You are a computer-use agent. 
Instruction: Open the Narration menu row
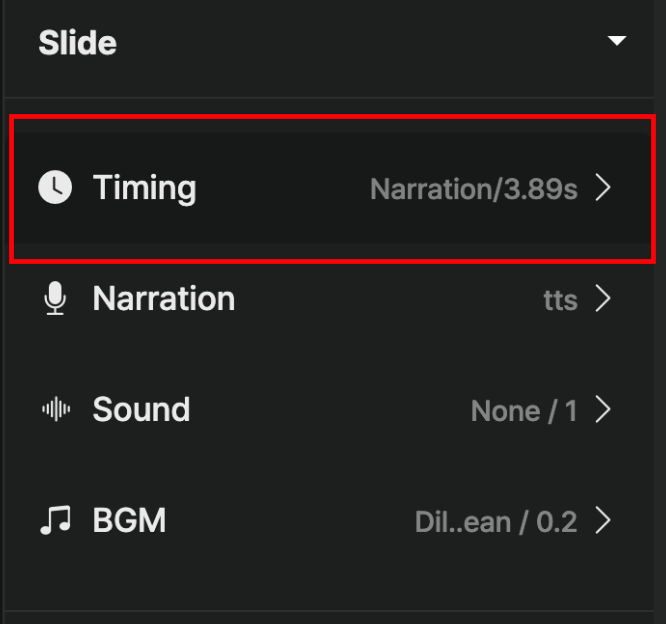coord(333,299)
